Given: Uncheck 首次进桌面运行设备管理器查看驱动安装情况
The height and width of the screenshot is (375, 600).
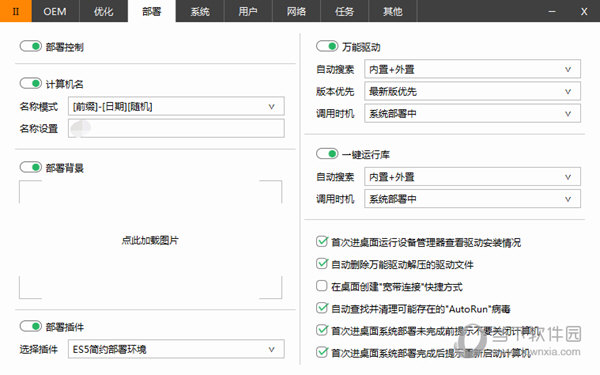Looking at the screenshot, I should coord(322,241).
